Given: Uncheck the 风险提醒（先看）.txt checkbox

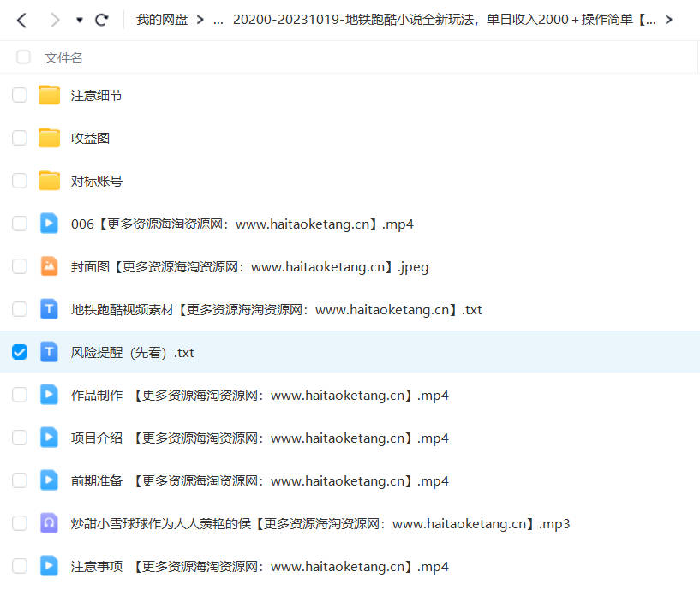Looking at the screenshot, I should 20,352.
